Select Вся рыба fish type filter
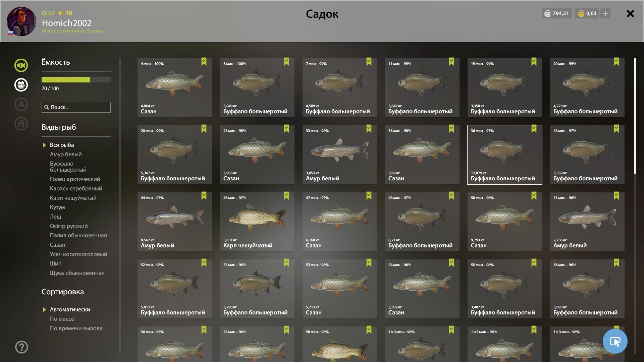Screen dimensions: 644x362 (62, 145)
